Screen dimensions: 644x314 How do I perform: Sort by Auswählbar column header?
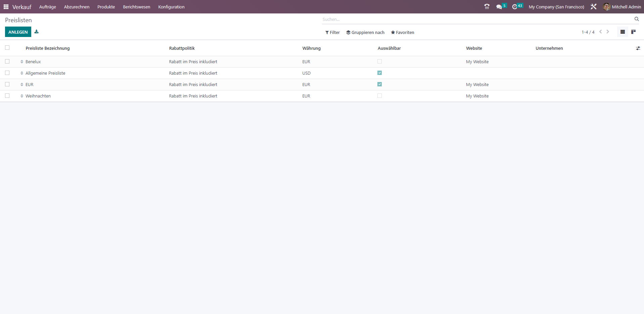(x=389, y=48)
